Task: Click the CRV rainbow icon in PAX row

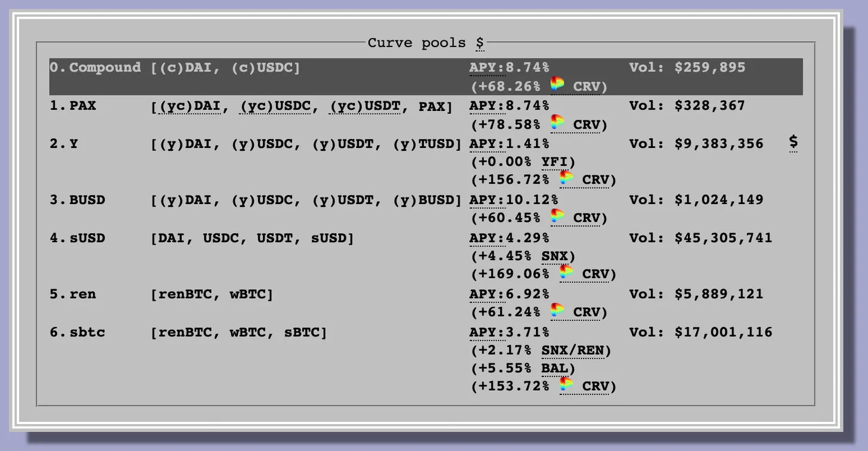Action: pyautogui.click(x=557, y=123)
